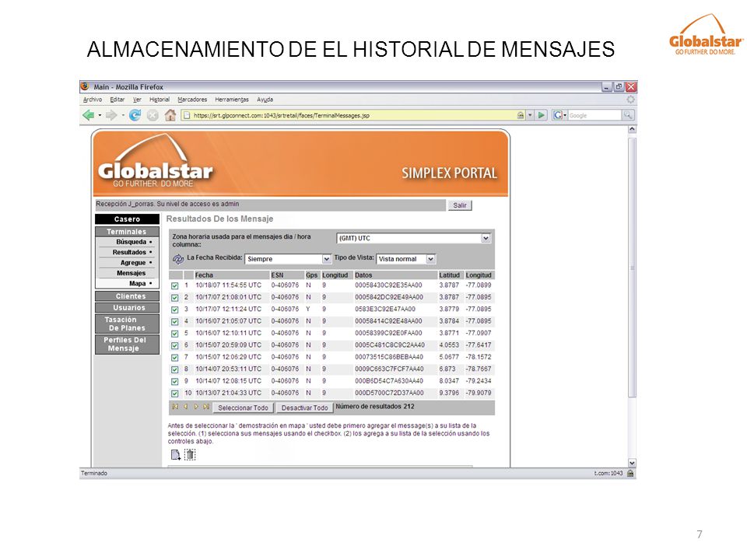This screenshot has height=560, width=747.
Task: Click the Seleccionar Todo button
Action: [x=243, y=408]
